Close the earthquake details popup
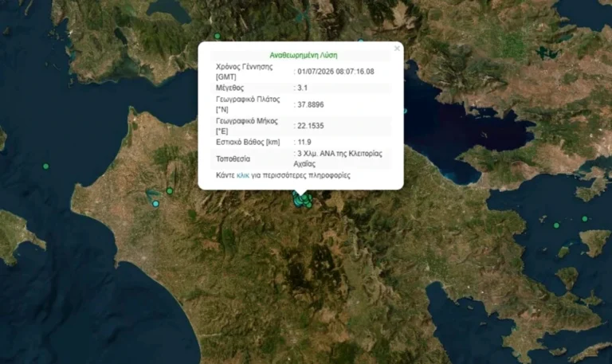This screenshot has width=612, height=364. click(397, 49)
